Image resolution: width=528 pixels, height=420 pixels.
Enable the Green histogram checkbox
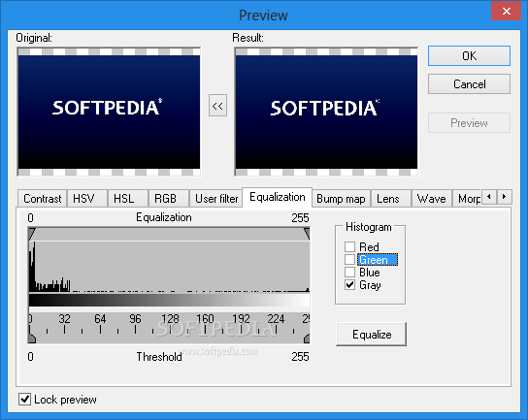(x=349, y=260)
